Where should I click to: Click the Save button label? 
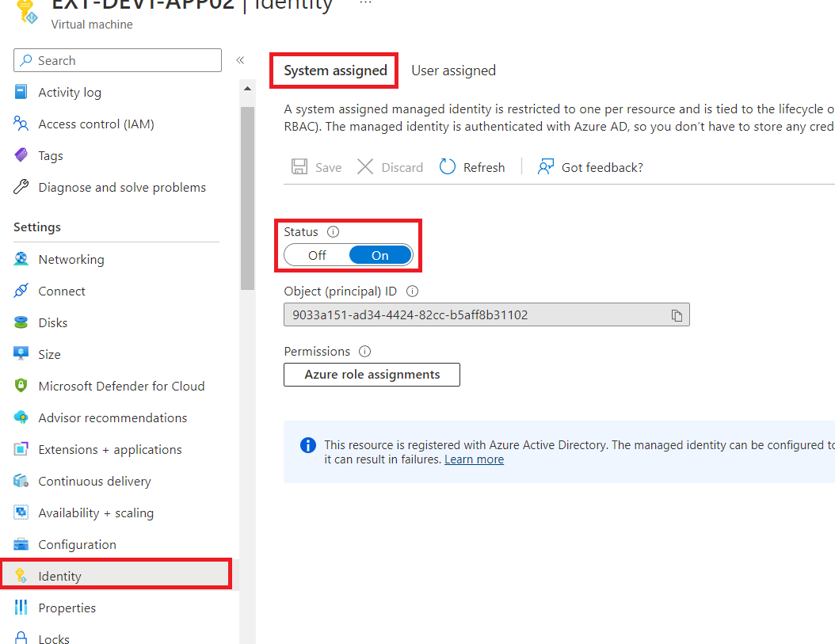(328, 167)
